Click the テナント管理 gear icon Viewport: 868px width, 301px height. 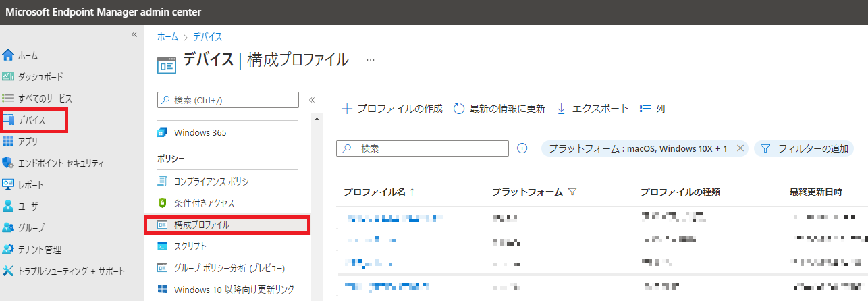coord(8,250)
